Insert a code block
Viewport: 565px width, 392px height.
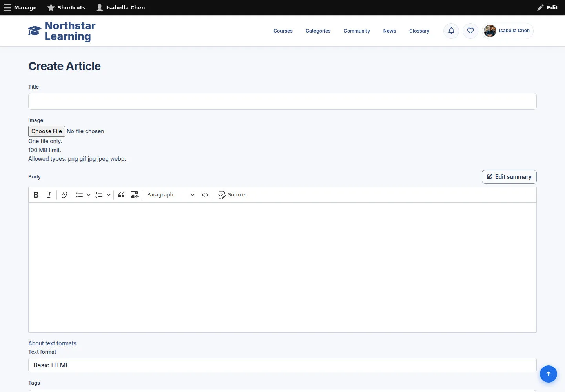205,195
